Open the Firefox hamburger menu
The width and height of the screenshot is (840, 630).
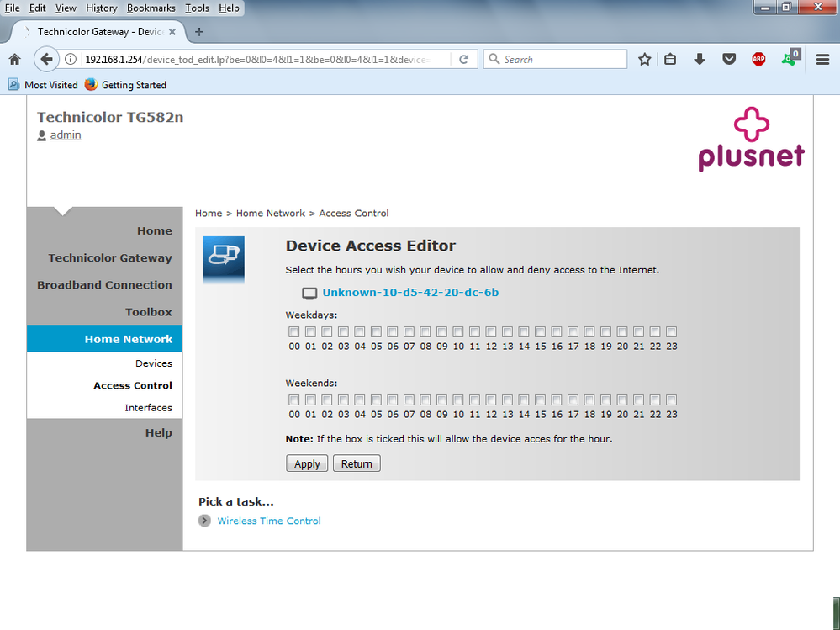coord(822,60)
